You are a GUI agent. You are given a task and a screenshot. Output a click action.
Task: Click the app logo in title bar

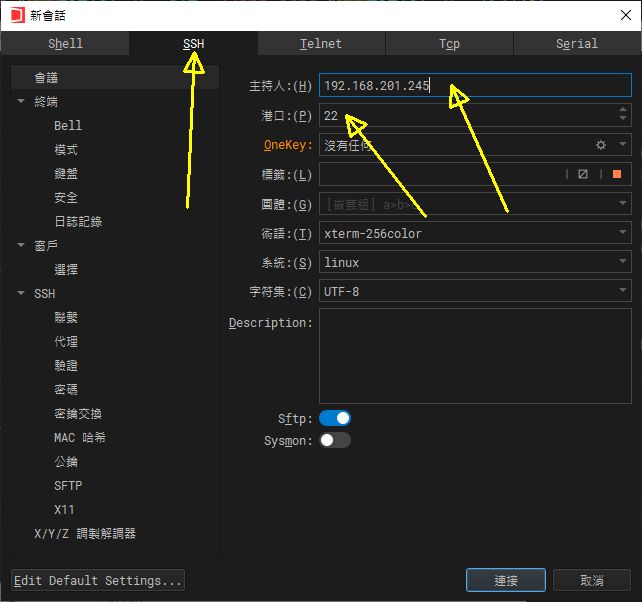coord(16,15)
